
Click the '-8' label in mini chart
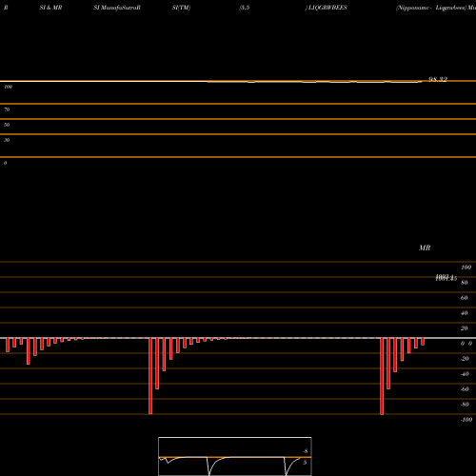[x=306, y=451]
